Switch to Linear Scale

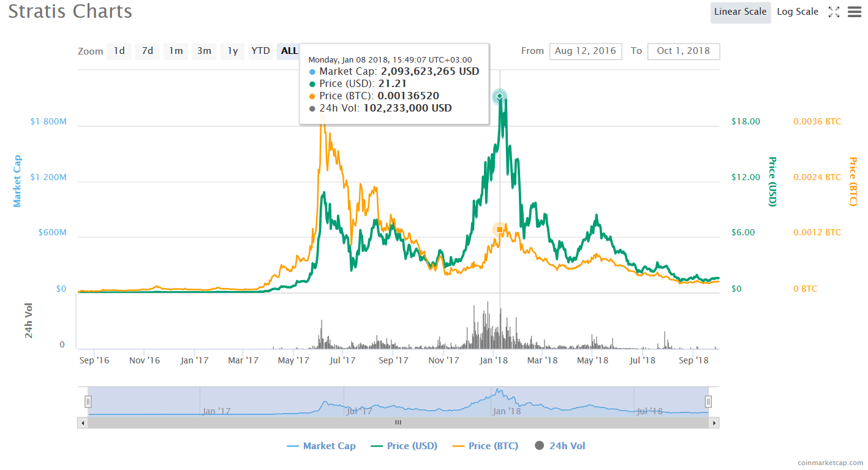click(741, 12)
